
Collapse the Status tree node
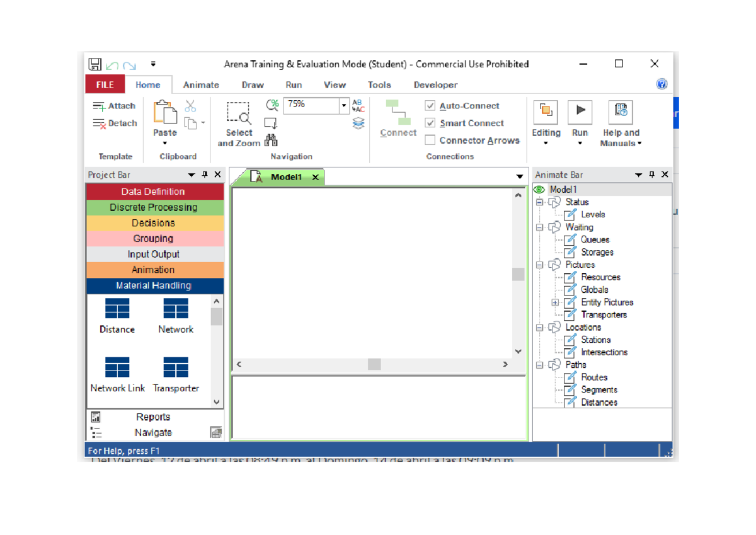click(539, 202)
